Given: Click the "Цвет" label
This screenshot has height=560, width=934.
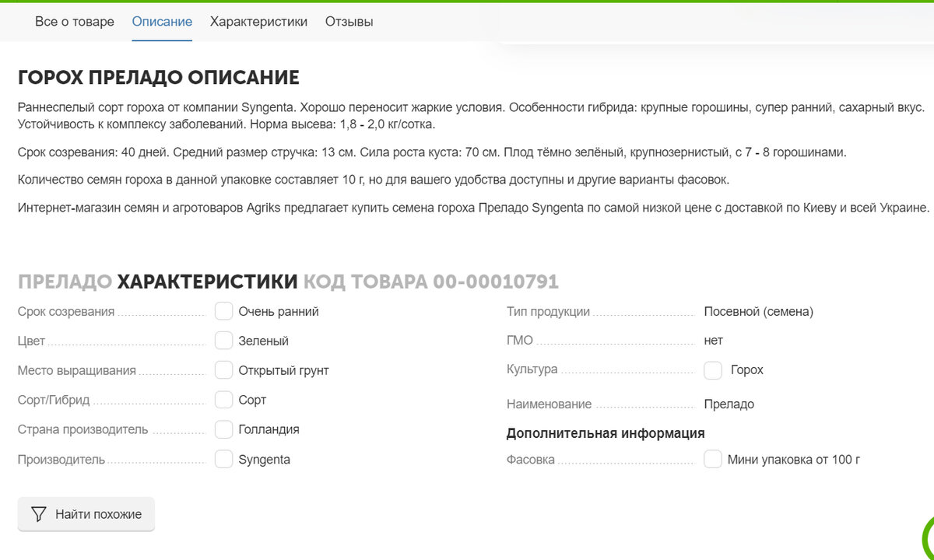Looking at the screenshot, I should [32, 341].
